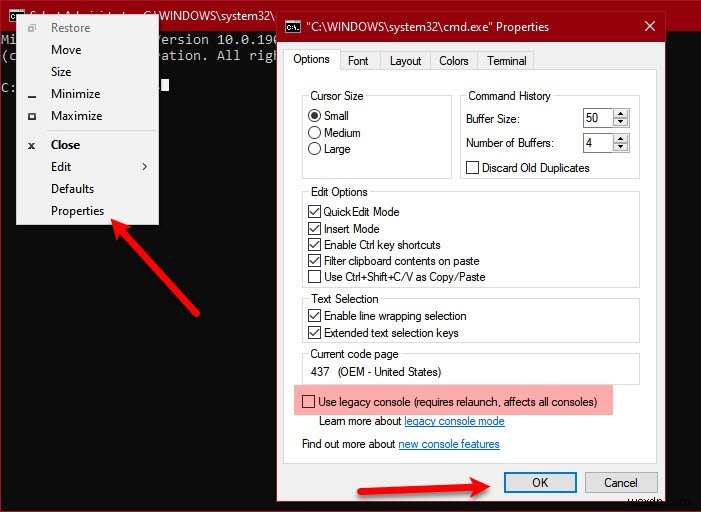Toggle Insert Mode checkbox
The height and width of the screenshot is (512, 701).
pyautogui.click(x=314, y=228)
